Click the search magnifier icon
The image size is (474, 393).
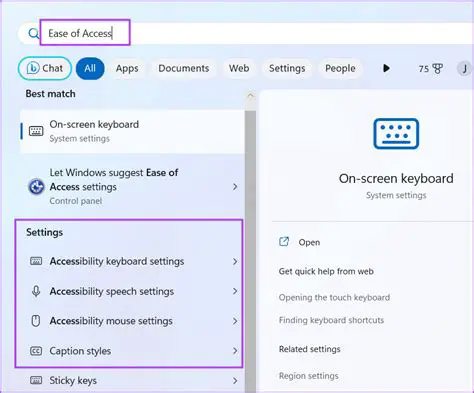[34, 33]
